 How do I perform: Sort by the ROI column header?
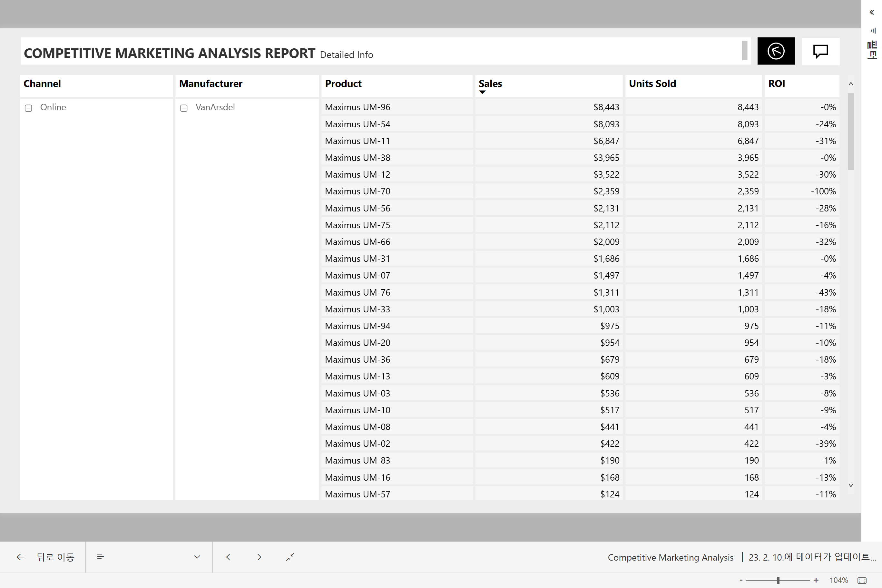pyautogui.click(x=777, y=83)
